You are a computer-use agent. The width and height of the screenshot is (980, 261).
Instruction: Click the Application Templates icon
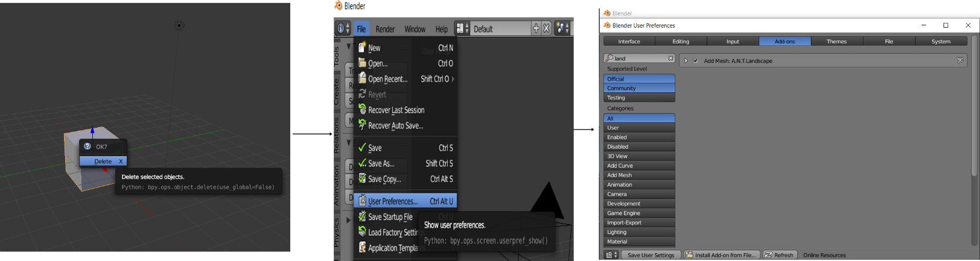pos(362,247)
